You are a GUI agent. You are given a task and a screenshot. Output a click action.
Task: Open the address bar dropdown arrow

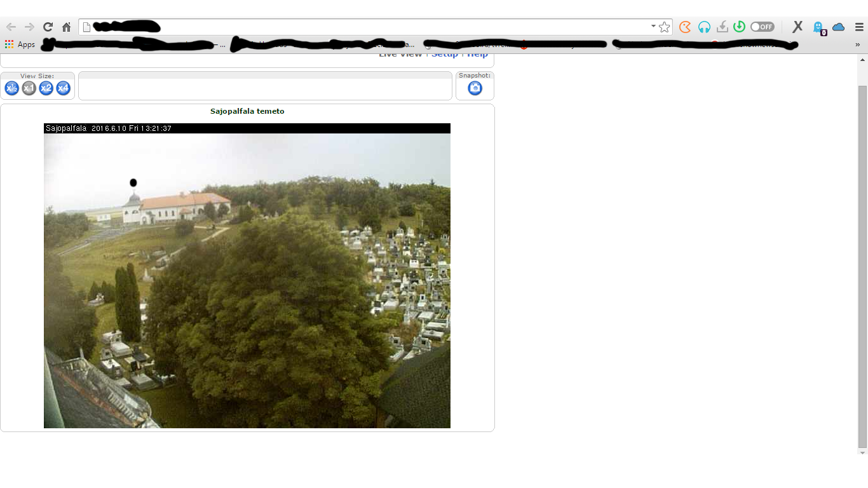coord(653,26)
